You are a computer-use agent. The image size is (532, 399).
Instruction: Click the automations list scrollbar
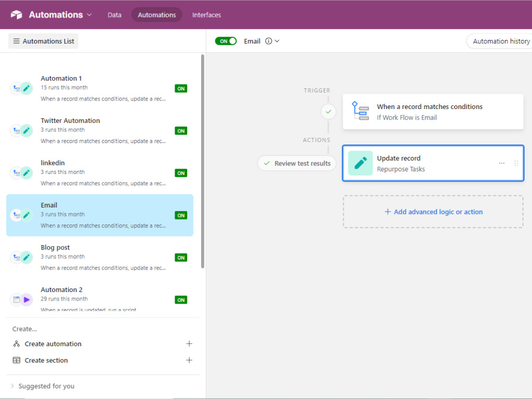coord(203,161)
